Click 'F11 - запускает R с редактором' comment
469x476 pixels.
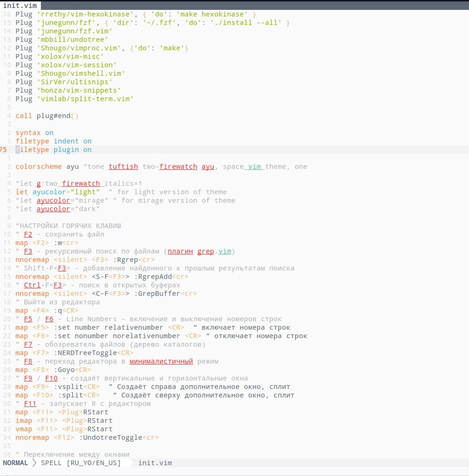coord(83,405)
